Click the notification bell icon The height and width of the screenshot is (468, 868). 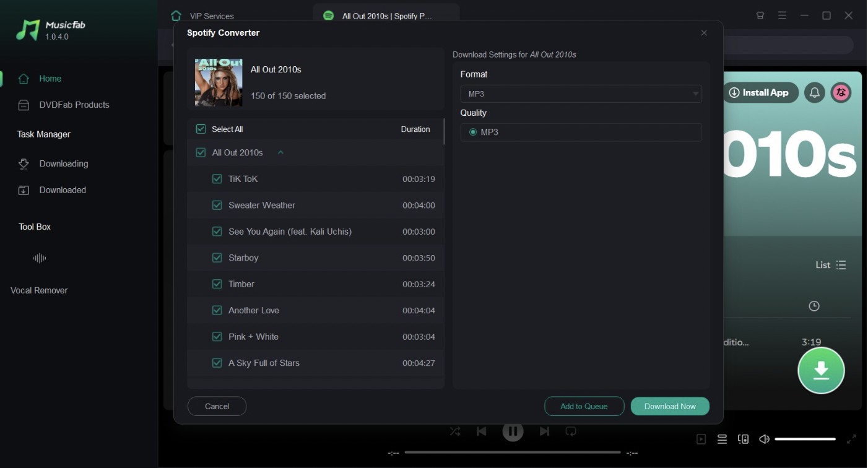click(x=815, y=93)
